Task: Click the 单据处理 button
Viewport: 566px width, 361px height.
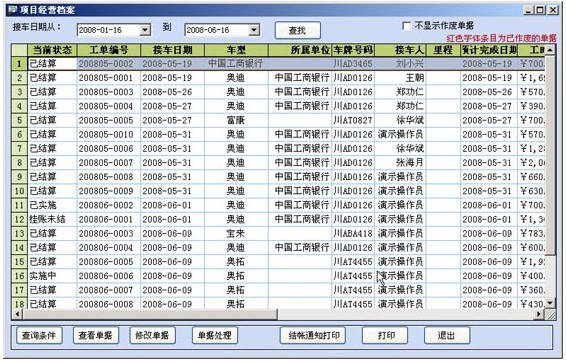Action: click(x=214, y=335)
